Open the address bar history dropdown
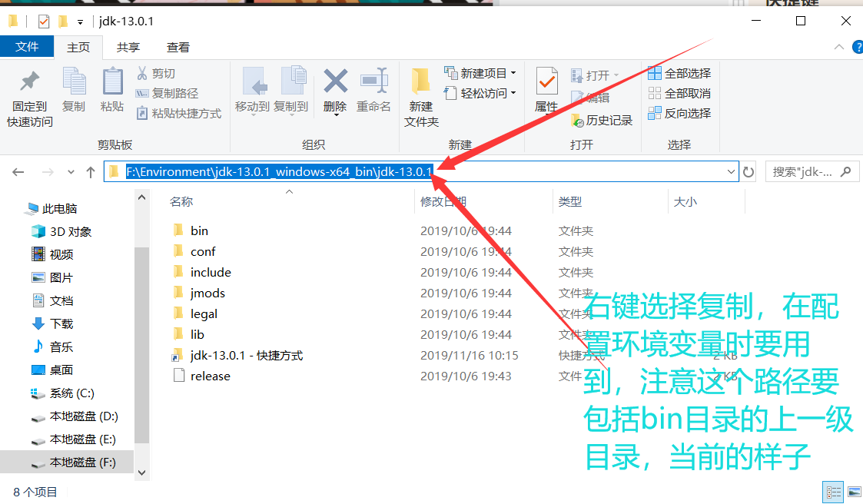Viewport: 863px width, 504px height. tap(732, 171)
